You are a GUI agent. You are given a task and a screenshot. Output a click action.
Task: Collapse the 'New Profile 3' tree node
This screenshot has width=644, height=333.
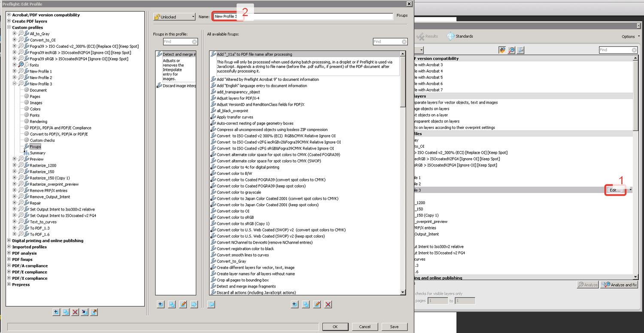[x=15, y=84]
